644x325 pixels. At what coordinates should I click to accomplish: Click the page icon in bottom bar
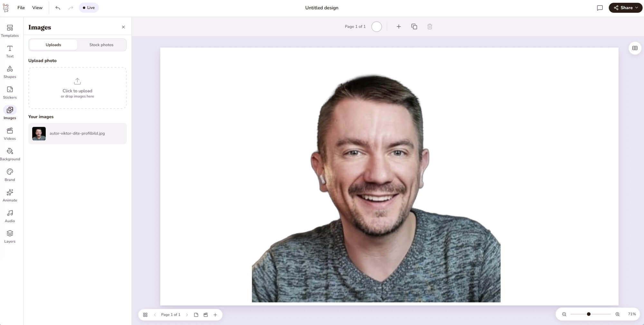click(x=196, y=315)
